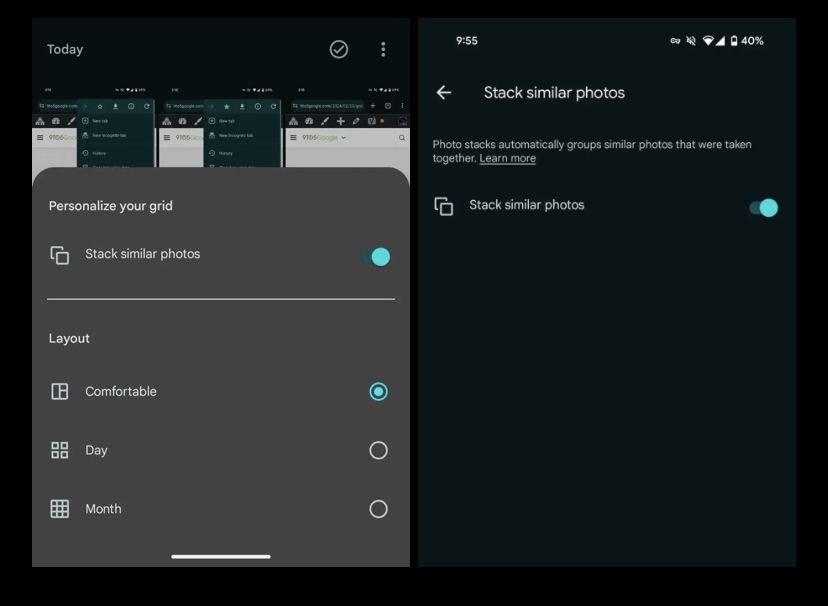
Task: Open the Learn more link
Action: point(507,159)
